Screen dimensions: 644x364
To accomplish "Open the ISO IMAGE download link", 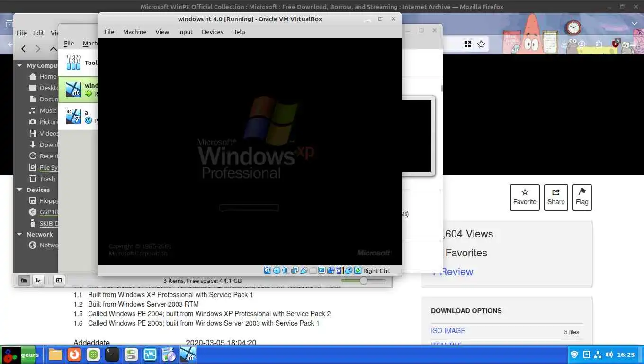I will pyautogui.click(x=448, y=331).
